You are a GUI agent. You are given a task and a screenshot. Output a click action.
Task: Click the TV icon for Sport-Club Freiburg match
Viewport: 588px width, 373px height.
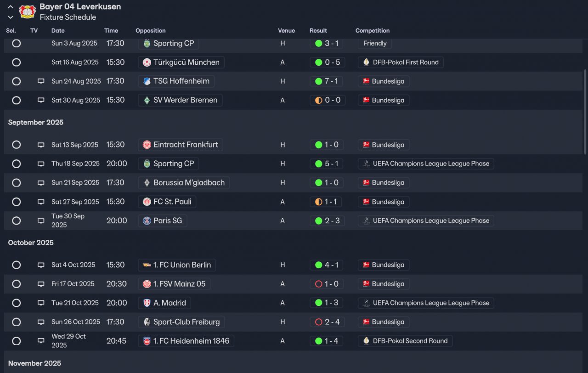41,322
